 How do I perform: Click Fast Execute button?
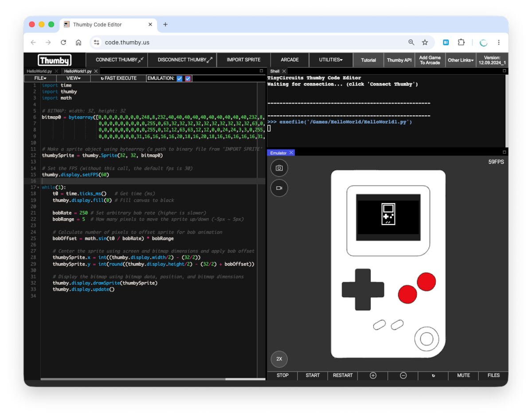118,78
